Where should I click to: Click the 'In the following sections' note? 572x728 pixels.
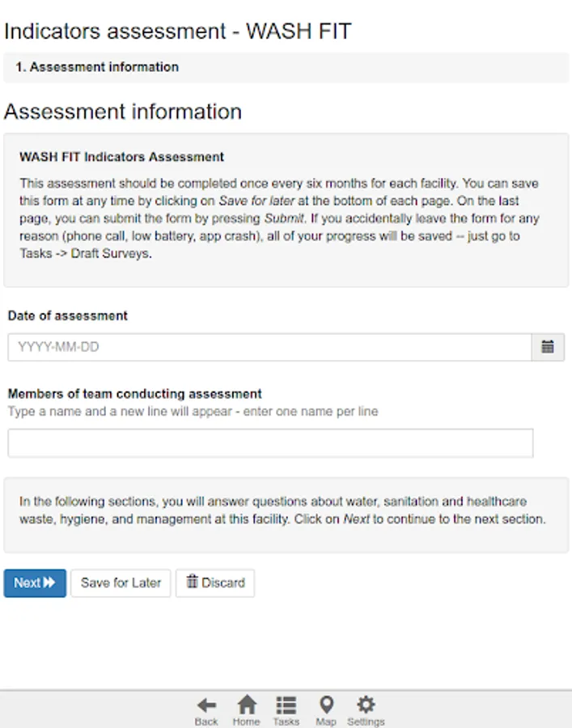click(282, 510)
